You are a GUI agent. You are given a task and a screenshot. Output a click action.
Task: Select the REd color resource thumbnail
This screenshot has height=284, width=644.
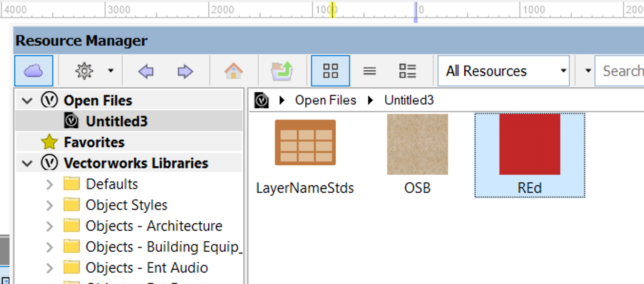(x=529, y=144)
